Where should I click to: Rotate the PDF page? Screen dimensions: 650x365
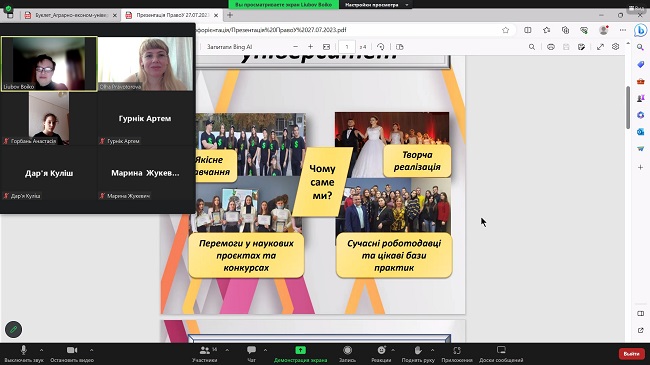pos(381,47)
